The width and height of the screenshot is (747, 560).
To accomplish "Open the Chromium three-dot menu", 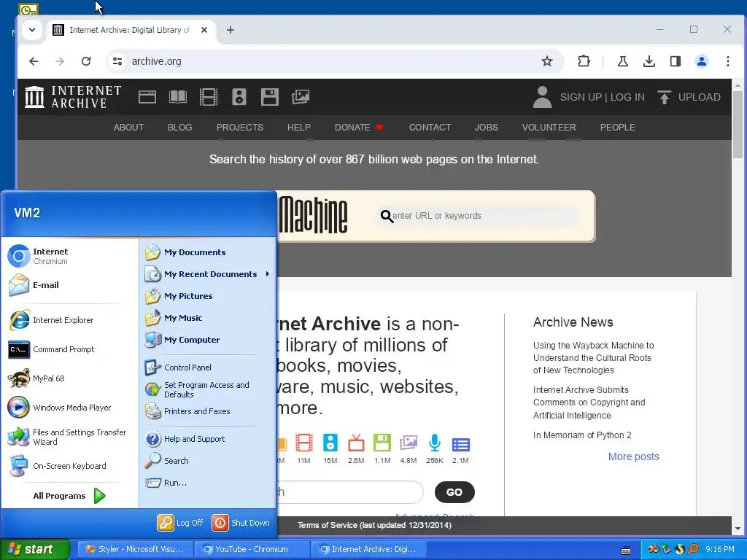I will pos(727,61).
